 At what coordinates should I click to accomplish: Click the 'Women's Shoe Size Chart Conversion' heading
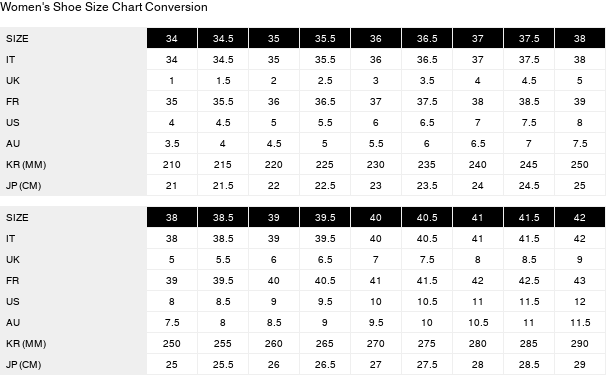[104, 7]
